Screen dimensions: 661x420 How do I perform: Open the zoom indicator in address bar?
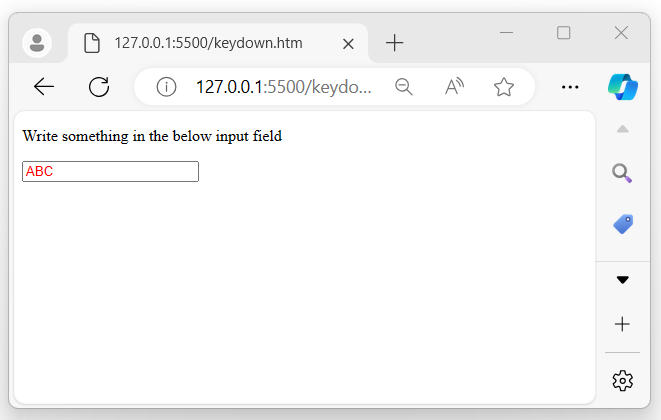(x=404, y=87)
